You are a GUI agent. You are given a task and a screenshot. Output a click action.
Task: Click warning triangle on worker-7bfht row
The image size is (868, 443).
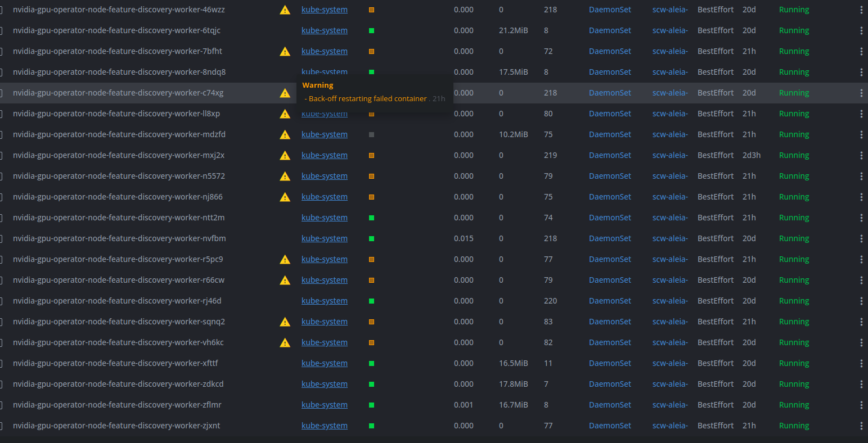click(x=285, y=51)
